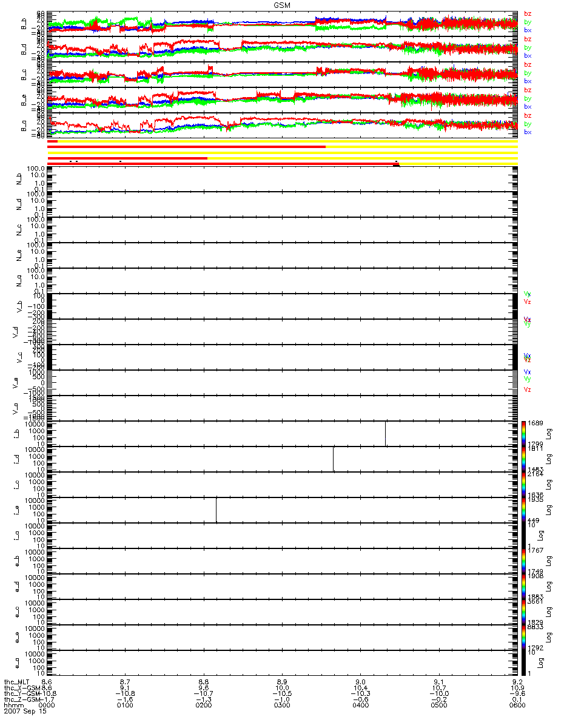Click the N_b density panel label
The height and width of the screenshot is (728, 564).
[19, 179]
